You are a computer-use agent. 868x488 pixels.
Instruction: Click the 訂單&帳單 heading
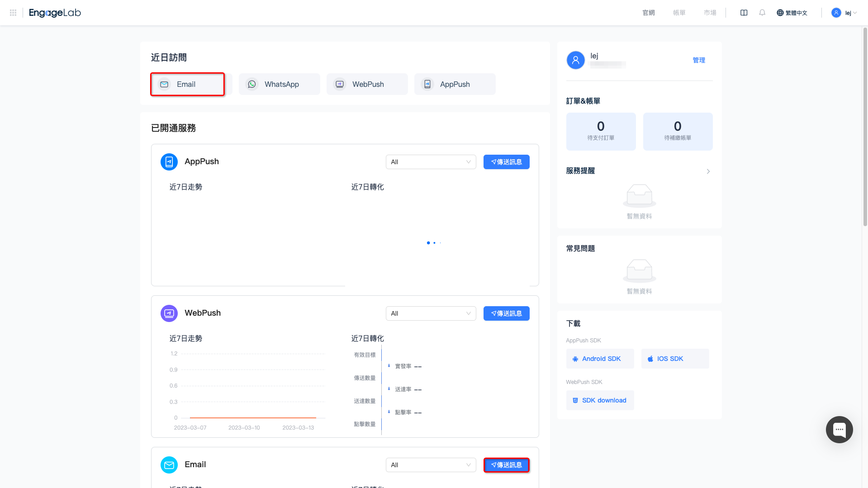[583, 101]
